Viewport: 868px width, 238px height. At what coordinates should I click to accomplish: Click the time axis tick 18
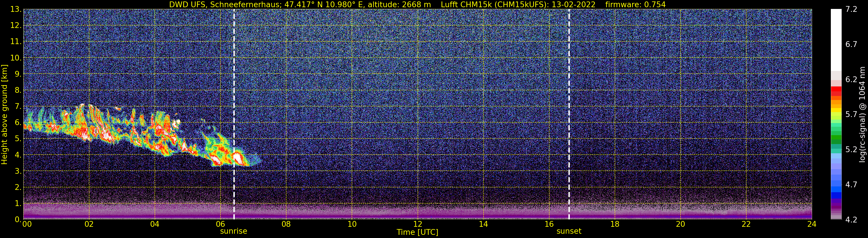click(614, 224)
